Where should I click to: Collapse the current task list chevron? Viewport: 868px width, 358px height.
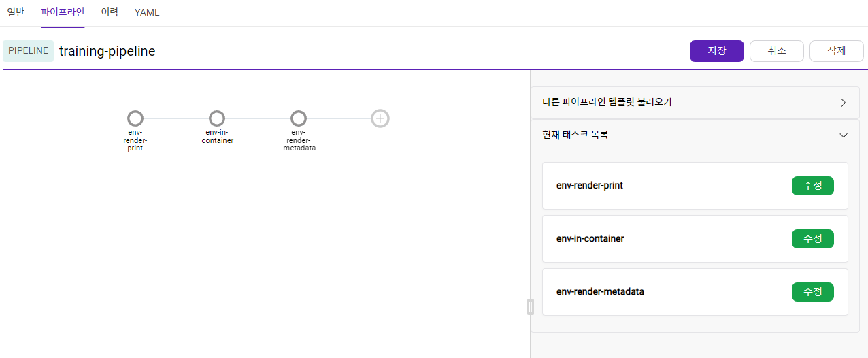844,135
